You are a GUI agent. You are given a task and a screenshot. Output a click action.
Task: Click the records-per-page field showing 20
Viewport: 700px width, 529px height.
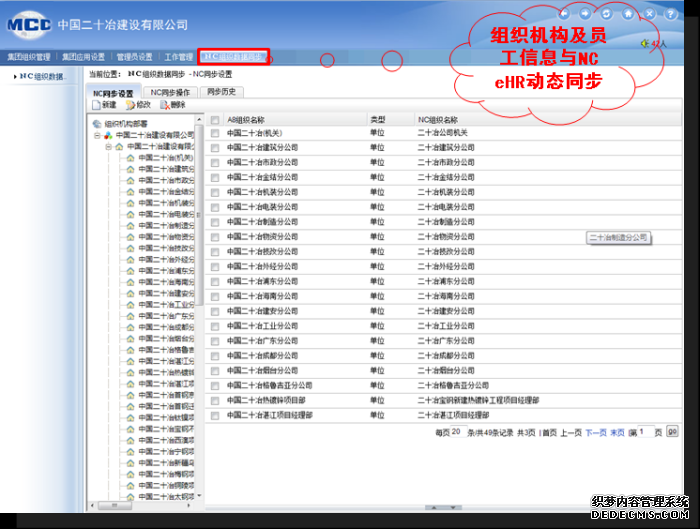[x=458, y=432]
